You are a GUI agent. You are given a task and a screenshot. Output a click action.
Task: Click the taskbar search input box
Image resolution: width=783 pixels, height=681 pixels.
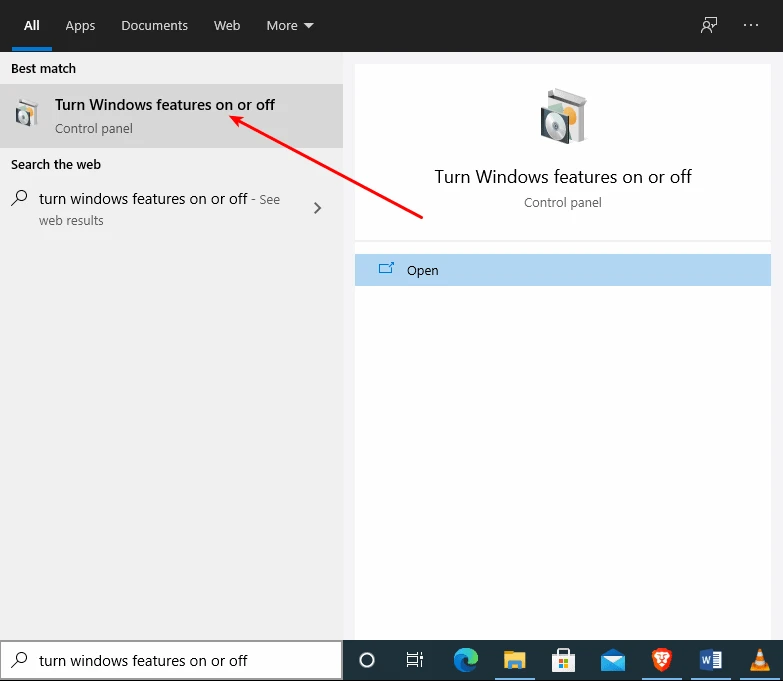(x=180, y=660)
